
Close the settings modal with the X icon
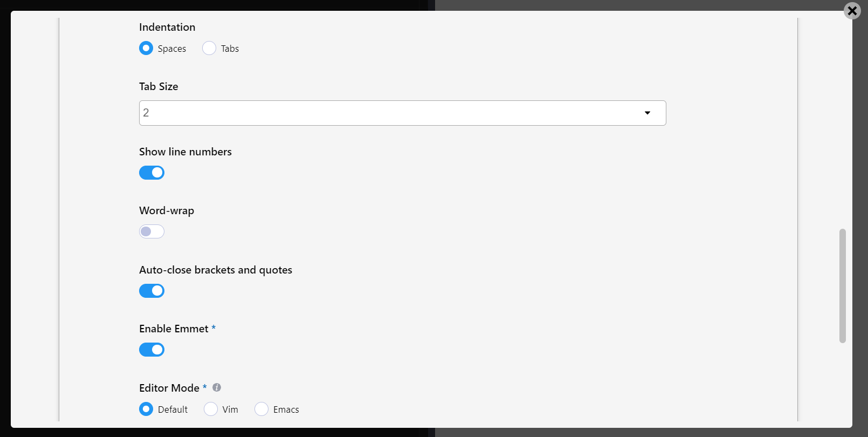(852, 11)
